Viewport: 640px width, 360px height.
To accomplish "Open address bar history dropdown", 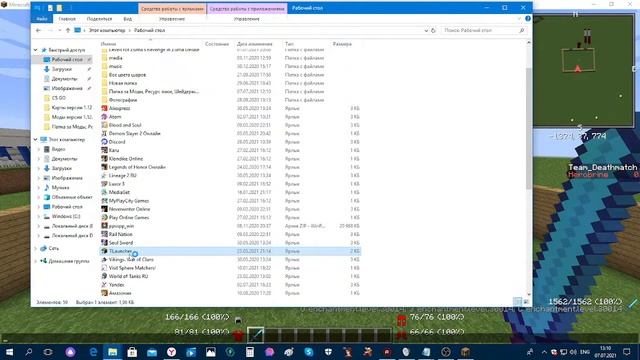I will click(426, 30).
